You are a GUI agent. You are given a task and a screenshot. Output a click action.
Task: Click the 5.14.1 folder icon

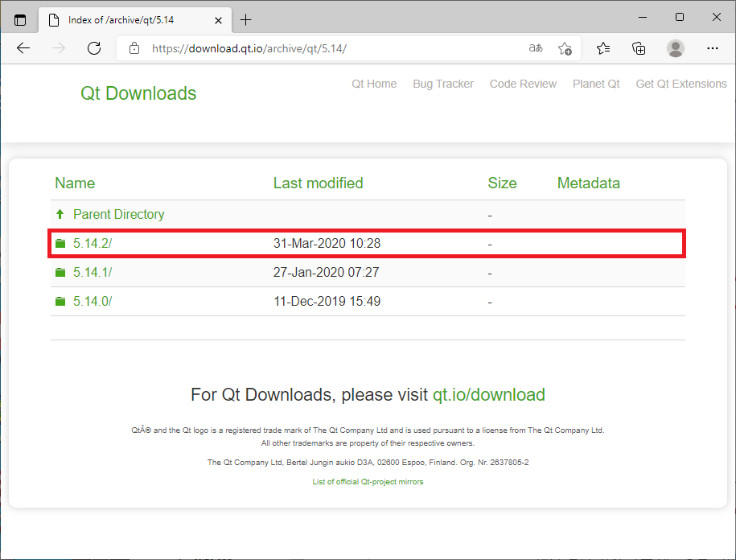(60, 272)
